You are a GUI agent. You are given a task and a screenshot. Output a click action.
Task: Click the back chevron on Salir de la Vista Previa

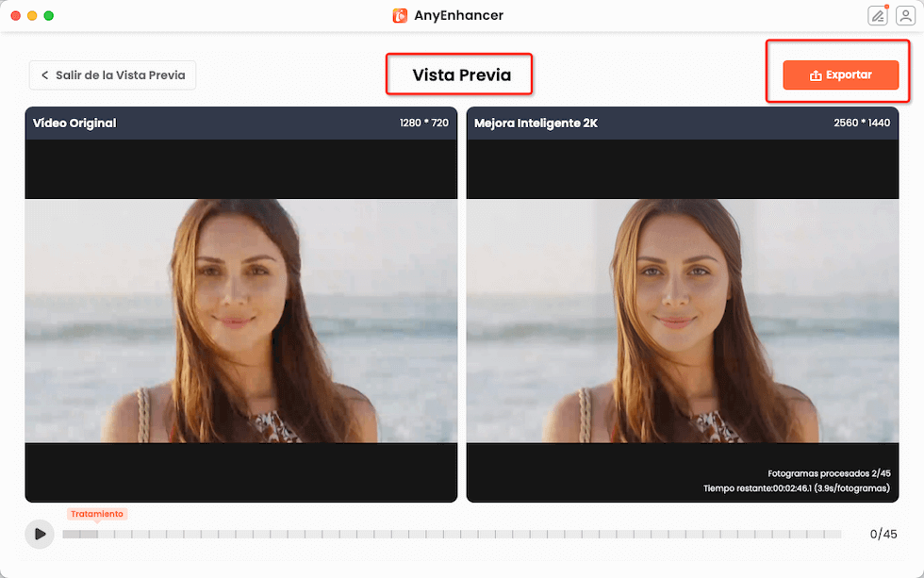click(45, 74)
